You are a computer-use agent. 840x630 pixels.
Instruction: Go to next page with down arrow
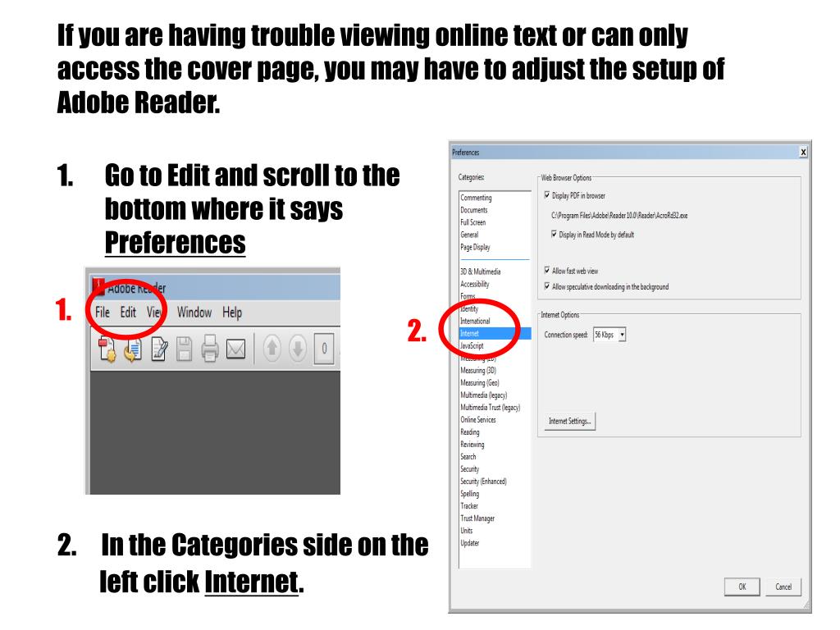coord(298,348)
